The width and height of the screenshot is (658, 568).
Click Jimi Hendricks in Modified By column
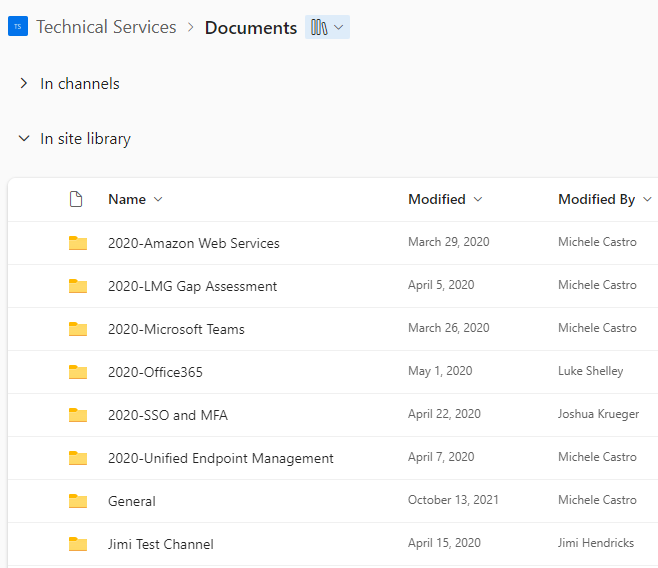point(596,543)
